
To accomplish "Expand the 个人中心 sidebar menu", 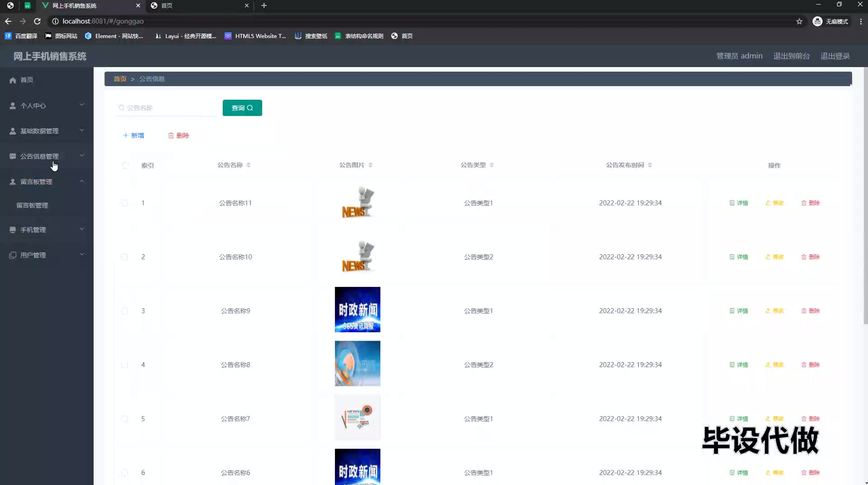I will click(47, 105).
